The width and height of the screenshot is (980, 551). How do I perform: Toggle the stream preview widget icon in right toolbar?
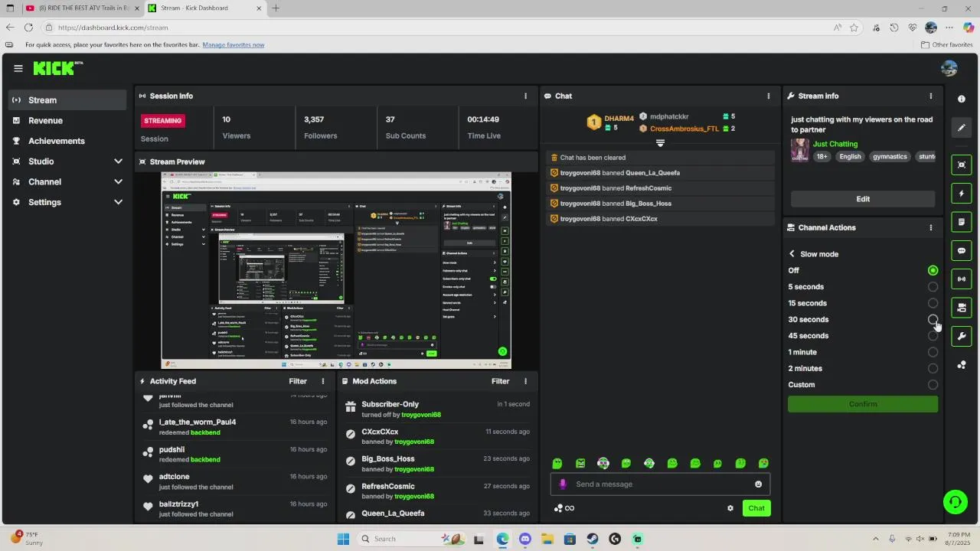pyautogui.click(x=962, y=165)
